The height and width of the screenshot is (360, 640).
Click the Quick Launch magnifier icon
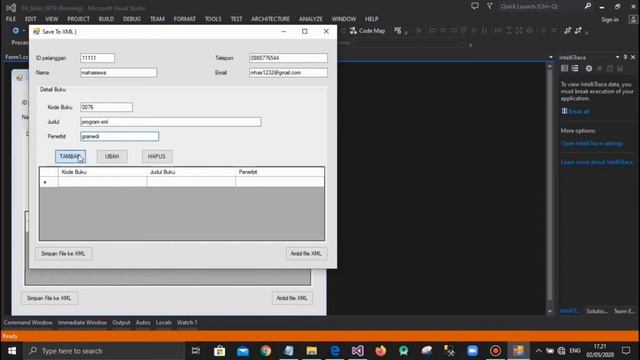(x=588, y=6)
